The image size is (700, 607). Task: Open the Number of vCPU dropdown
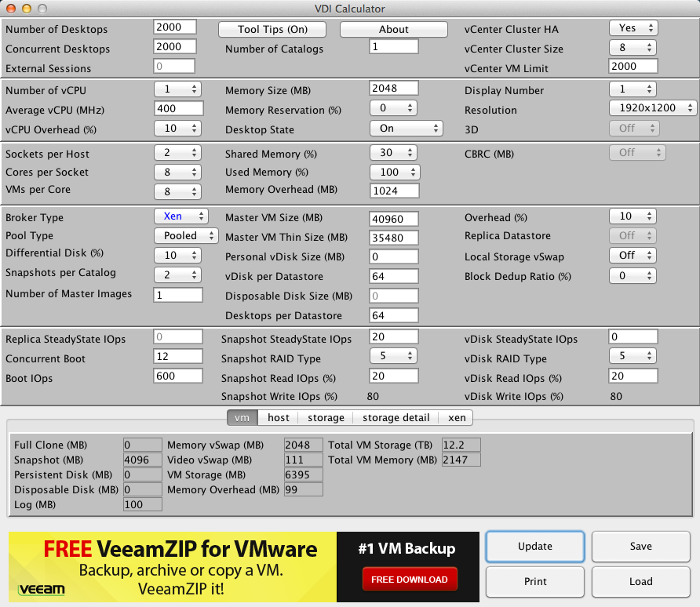click(x=177, y=89)
